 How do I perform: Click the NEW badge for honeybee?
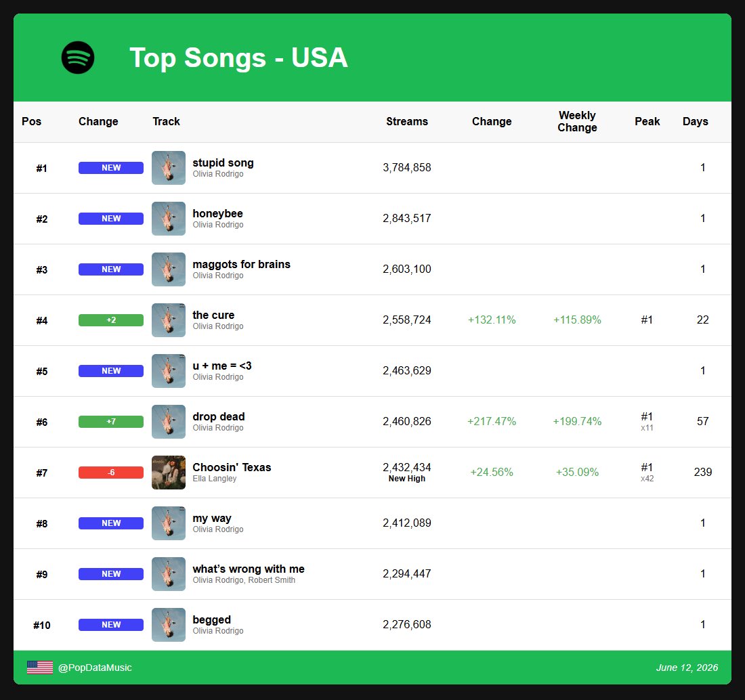click(110, 219)
